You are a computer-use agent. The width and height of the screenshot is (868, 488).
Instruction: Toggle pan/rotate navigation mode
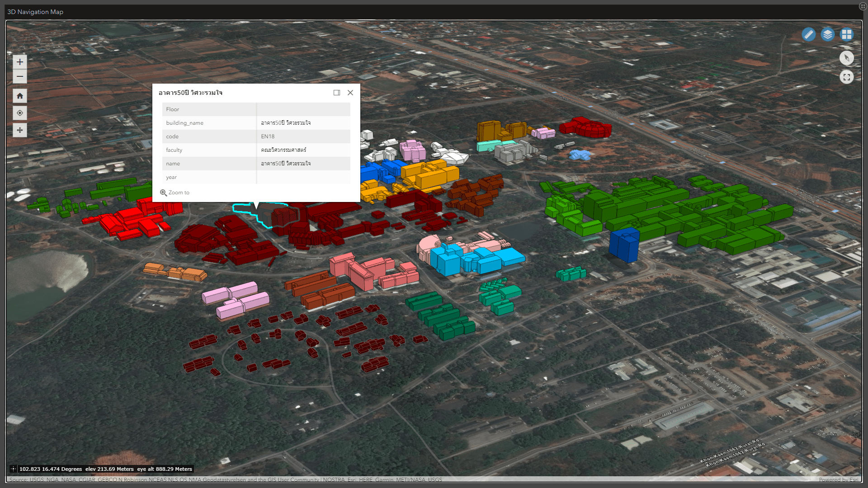pos(20,130)
